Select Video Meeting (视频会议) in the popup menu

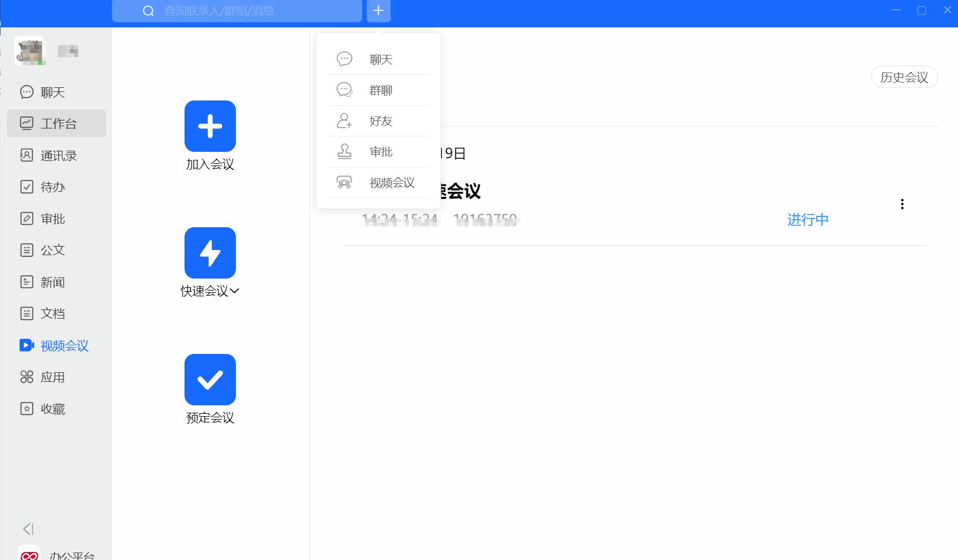coord(391,183)
